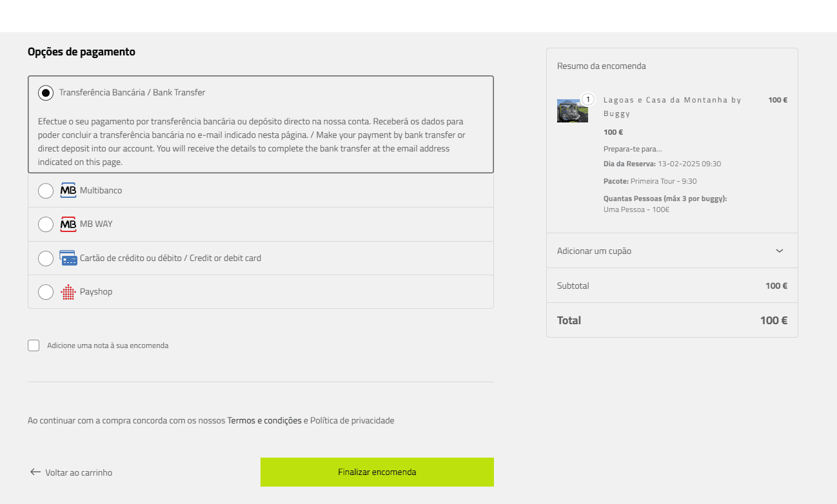Click the quantity badge on product image
This screenshot has height=504, width=837.
click(587, 99)
